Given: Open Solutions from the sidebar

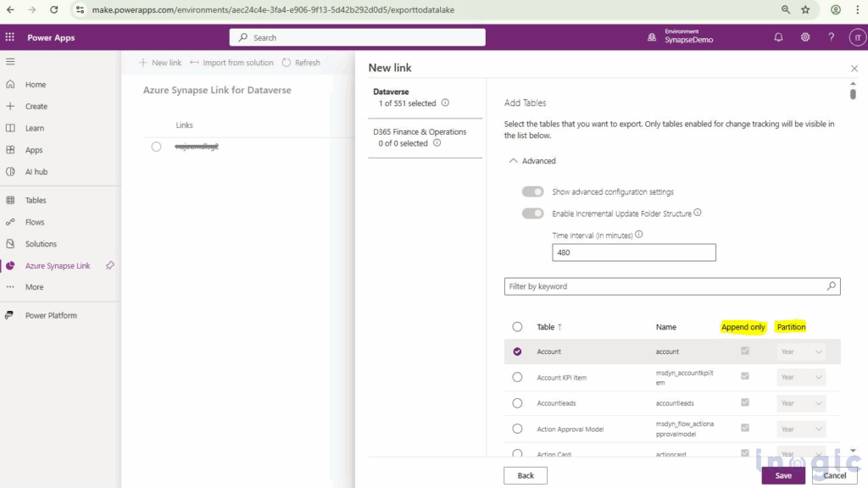Looking at the screenshot, I should [42, 243].
